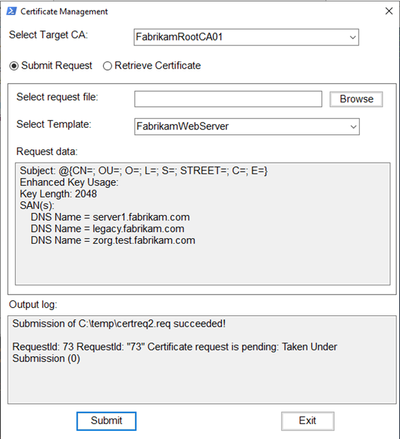Click the Exit button
The height and width of the screenshot is (439, 400).
coord(307,421)
